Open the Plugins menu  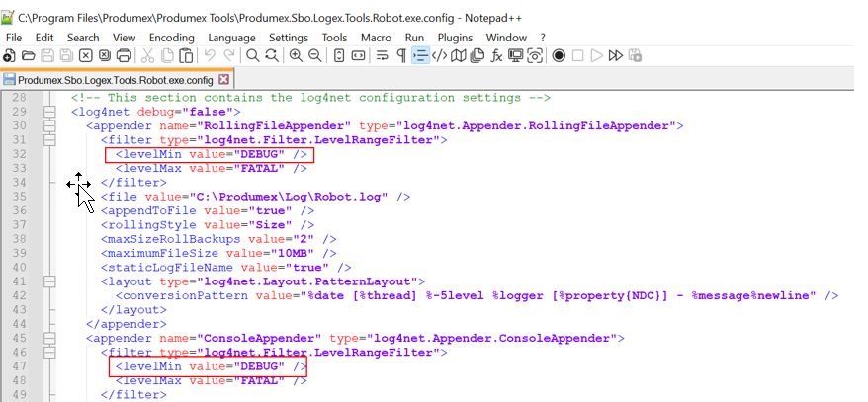click(455, 38)
